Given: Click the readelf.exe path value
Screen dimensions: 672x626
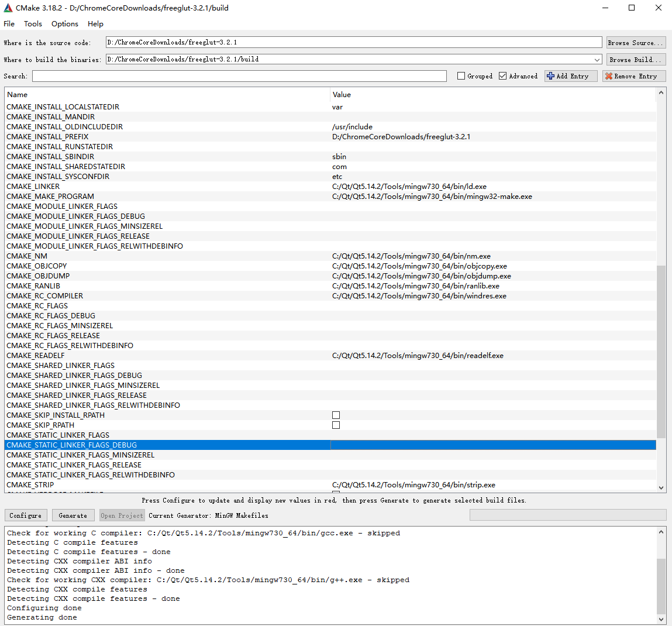Looking at the screenshot, I should (x=418, y=356).
